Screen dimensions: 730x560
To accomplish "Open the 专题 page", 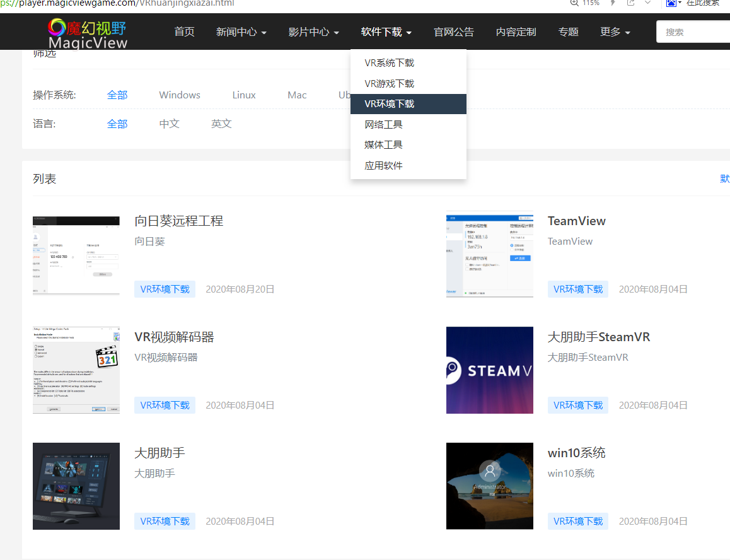I will click(568, 32).
